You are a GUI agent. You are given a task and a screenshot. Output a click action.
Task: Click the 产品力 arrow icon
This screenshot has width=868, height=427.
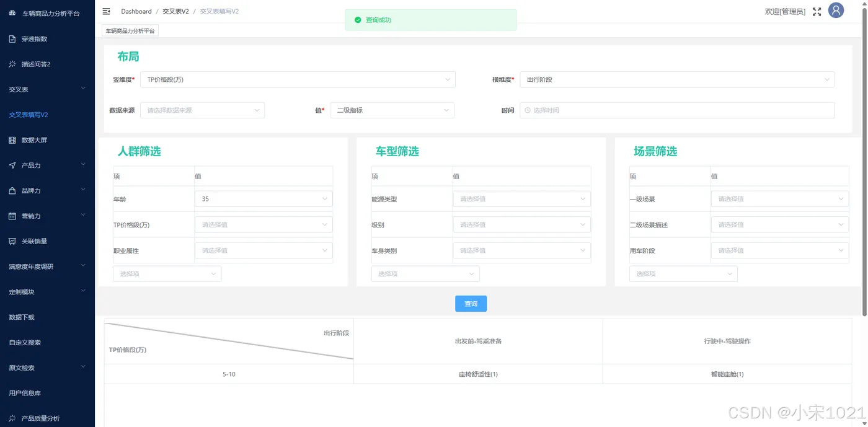click(x=12, y=165)
